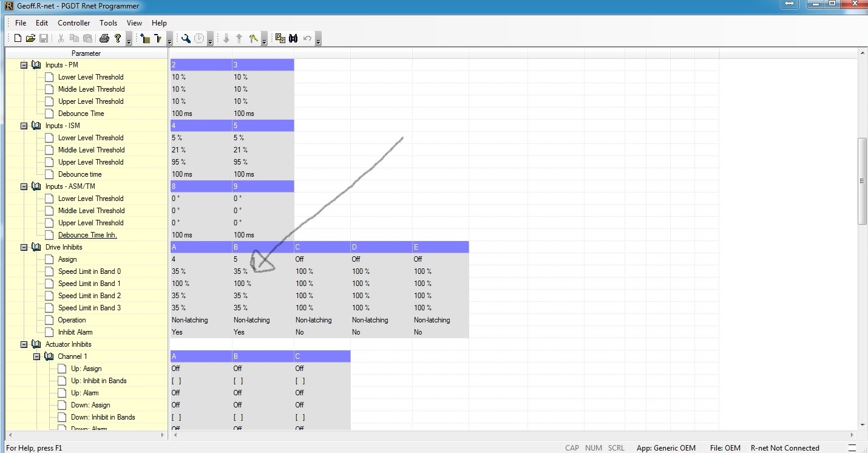Select Drive Inhibits column B header
Viewport: 868px width, 453px height.
[262, 247]
